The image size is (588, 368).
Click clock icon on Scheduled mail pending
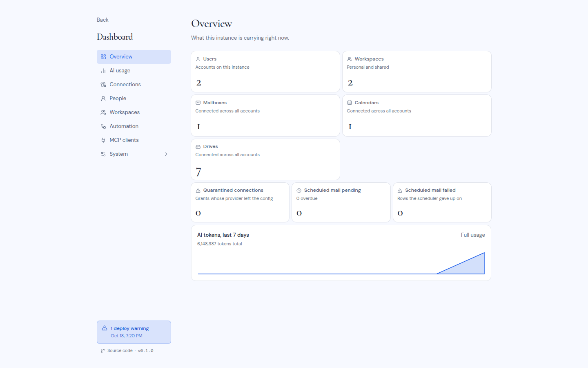299,191
